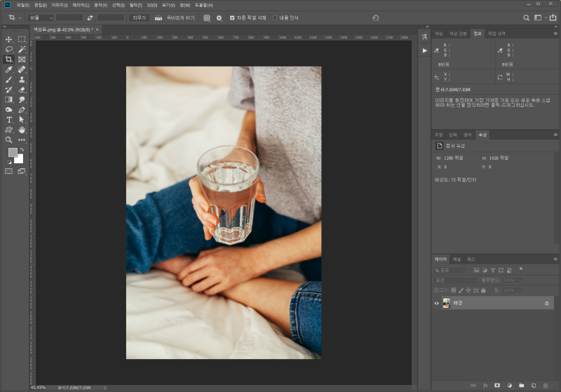Toggle Quick Mask mode
Viewport: 561px width, 392px height.
tap(9, 171)
